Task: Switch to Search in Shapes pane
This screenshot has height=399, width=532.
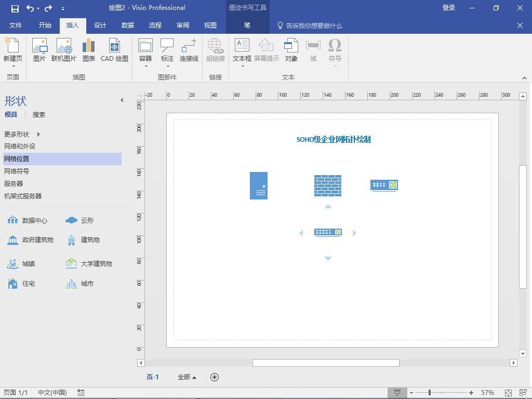Action: (x=39, y=114)
